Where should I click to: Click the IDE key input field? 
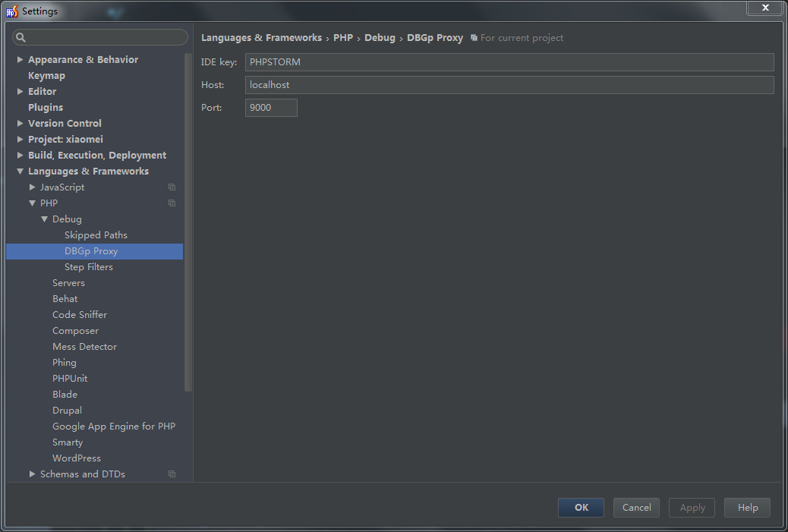click(x=509, y=62)
